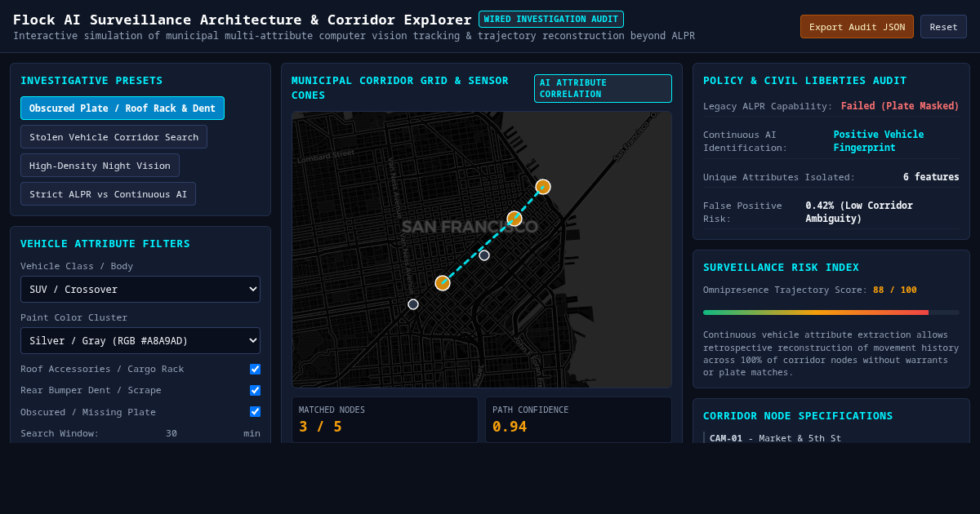Click the 0.42% false positive risk value
This screenshot has height=514, width=980.
pos(859,212)
